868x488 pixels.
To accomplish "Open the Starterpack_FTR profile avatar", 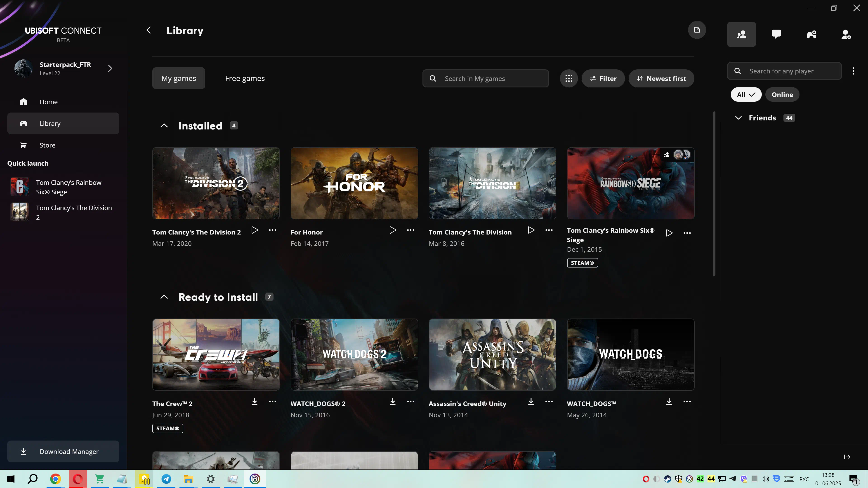I will (x=23, y=68).
